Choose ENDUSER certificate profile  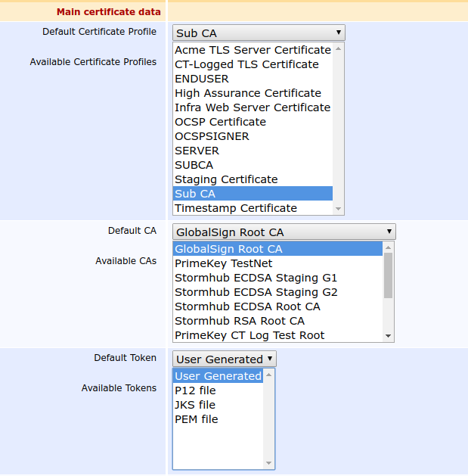tap(202, 79)
